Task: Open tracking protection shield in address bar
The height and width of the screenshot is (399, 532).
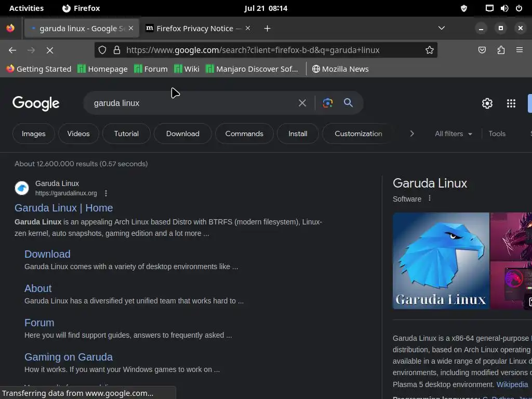Action: coord(102,50)
